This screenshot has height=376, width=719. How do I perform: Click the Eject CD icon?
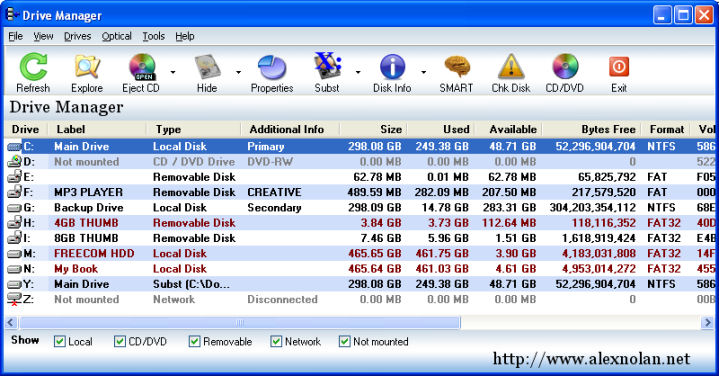tap(142, 67)
